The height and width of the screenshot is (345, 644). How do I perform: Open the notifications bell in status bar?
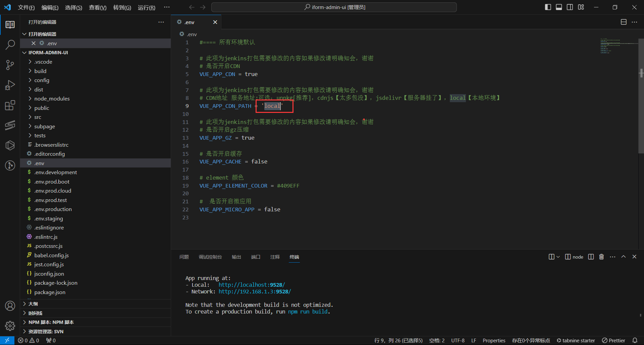point(635,340)
